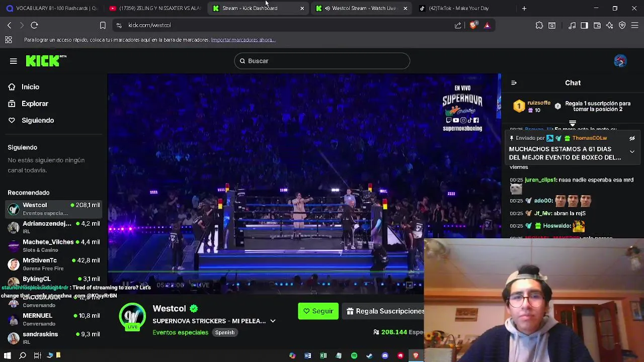Open recommended channel sandraskins

point(54,338)
